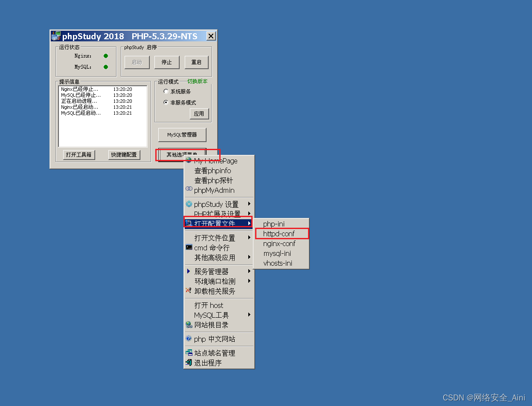This screenshot has height=406, width=532.
Task: Click the 停止 button
Action: pos(167,62)
